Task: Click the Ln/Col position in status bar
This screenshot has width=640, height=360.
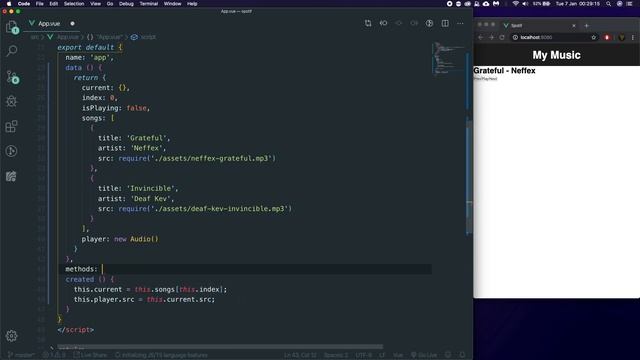Action: tap(300, 355)
